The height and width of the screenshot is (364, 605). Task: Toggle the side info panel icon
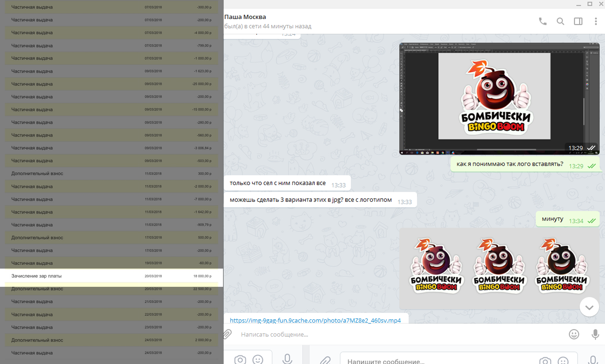(578, 21)
